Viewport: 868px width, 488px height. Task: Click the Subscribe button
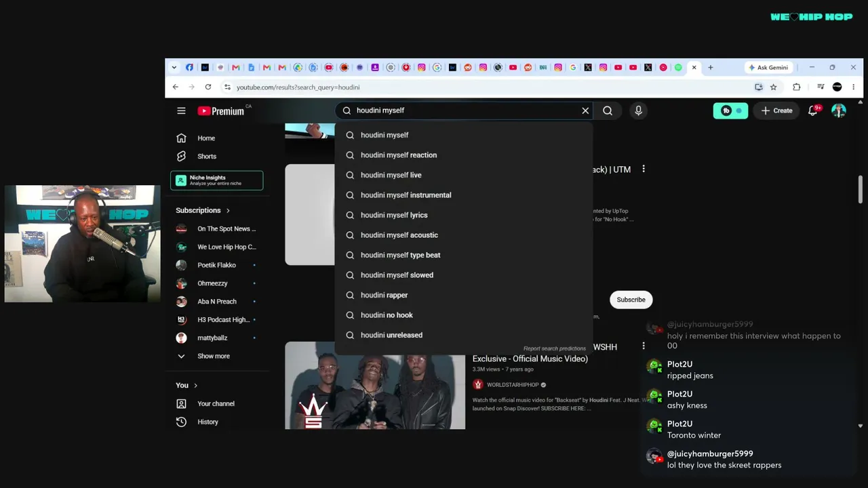(631, 300)
